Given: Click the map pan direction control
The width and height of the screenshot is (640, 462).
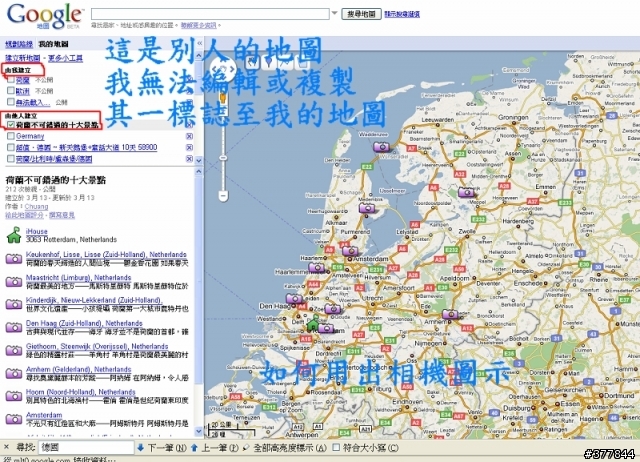Looking at the screenshot, I should (x=223, y=69).
